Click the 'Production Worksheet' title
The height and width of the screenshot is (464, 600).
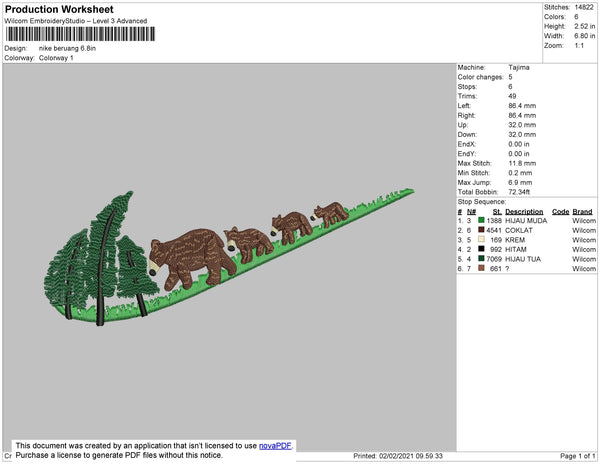click(59, 10)
